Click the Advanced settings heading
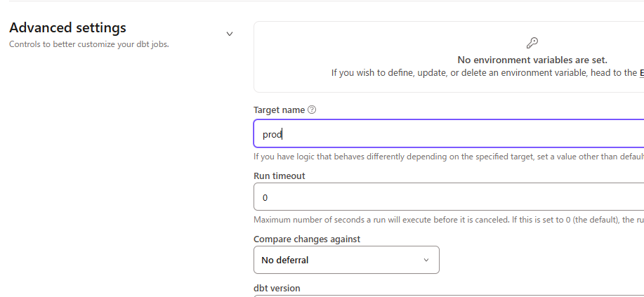The image size is (644, 297). coord(67,28)
